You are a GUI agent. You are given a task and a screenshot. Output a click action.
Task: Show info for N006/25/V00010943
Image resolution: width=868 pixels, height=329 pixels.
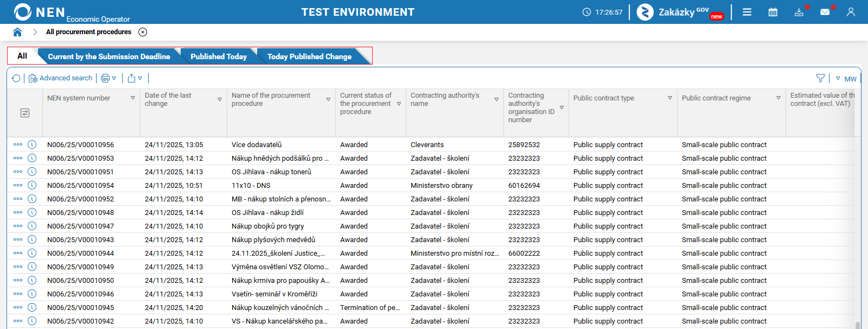click(x=32, y=239)
